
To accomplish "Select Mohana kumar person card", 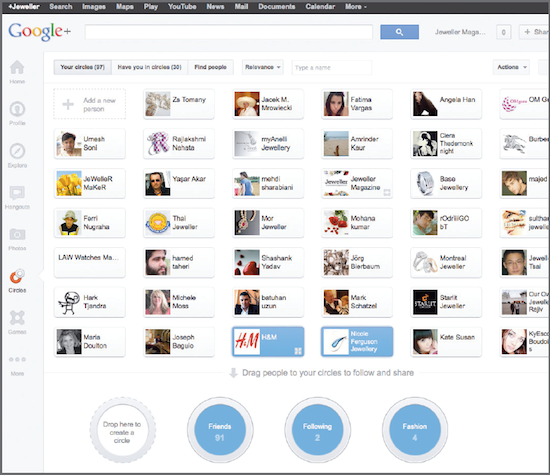I will click(x=357, y=223).
